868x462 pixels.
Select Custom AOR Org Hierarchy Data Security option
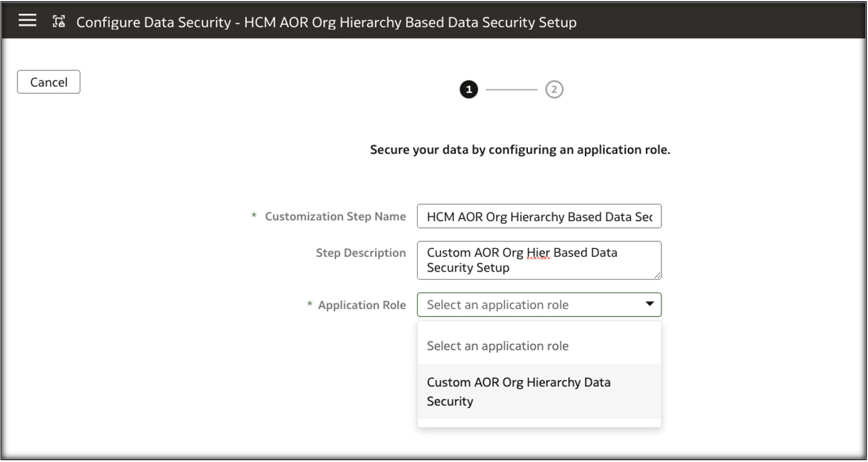tap(518, 392)
